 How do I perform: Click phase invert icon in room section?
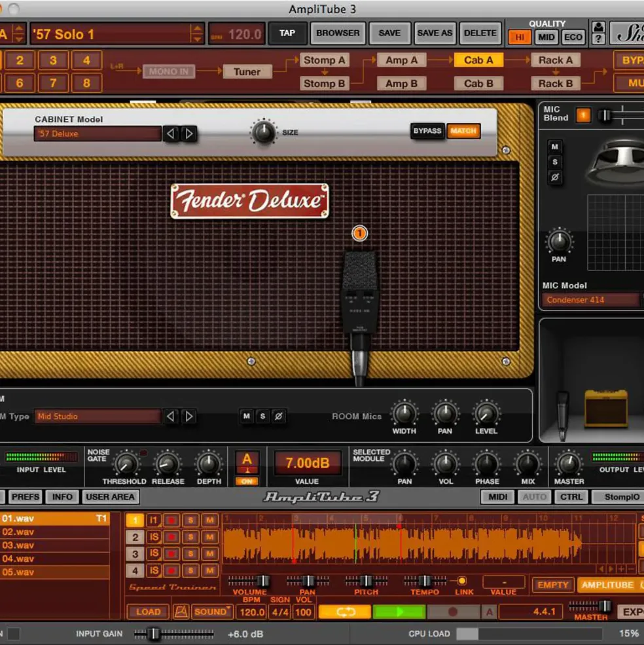coord(278,416)
